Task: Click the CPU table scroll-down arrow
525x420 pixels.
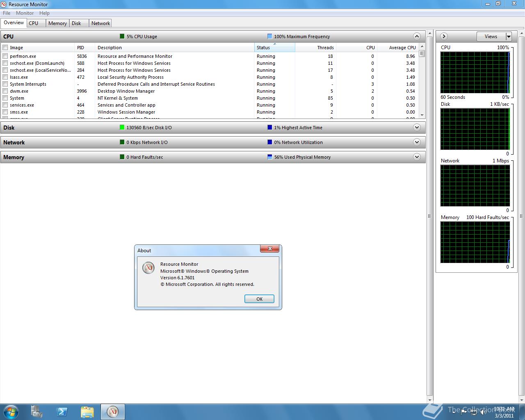Action: 422,115
